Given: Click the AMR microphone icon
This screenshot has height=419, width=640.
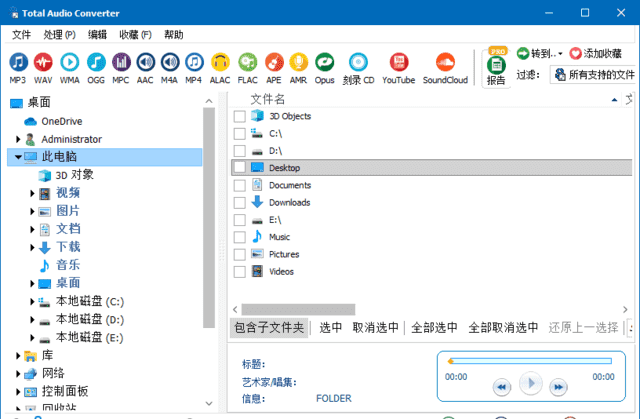Looking at the screenshot, I should [x=298, y=62].
